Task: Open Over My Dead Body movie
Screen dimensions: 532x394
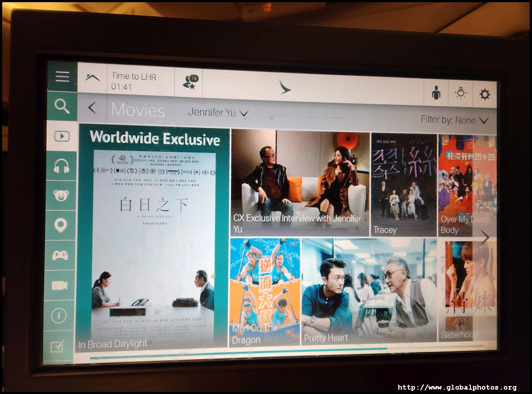Action: coord(467,186)
